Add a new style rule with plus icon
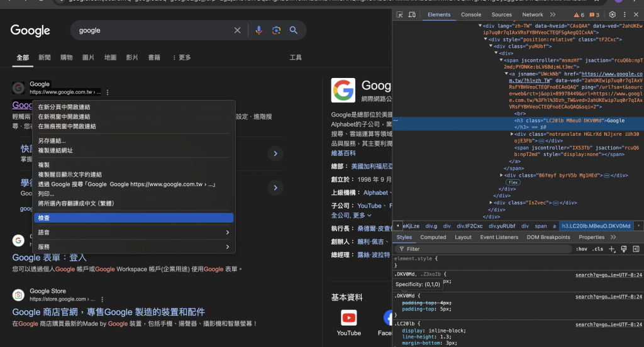Image resolution: width=644 pixels, height=347 pixels. coord(612,249)
